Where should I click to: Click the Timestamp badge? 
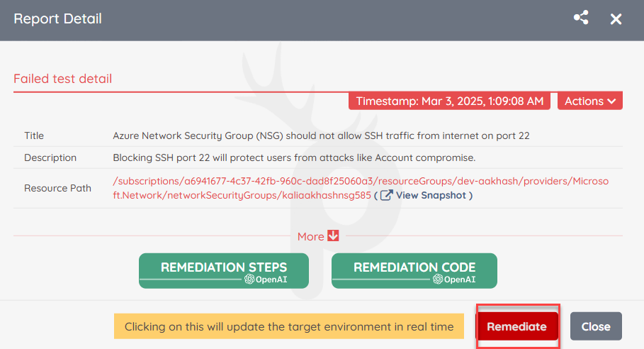coord(449,101)
